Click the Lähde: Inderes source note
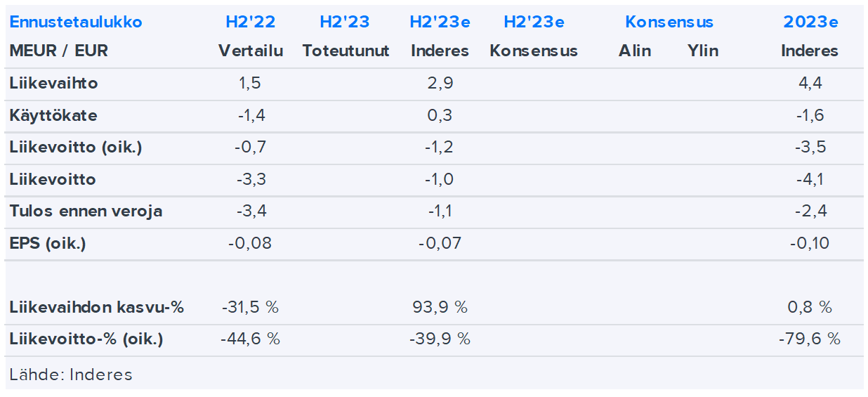 71,375
